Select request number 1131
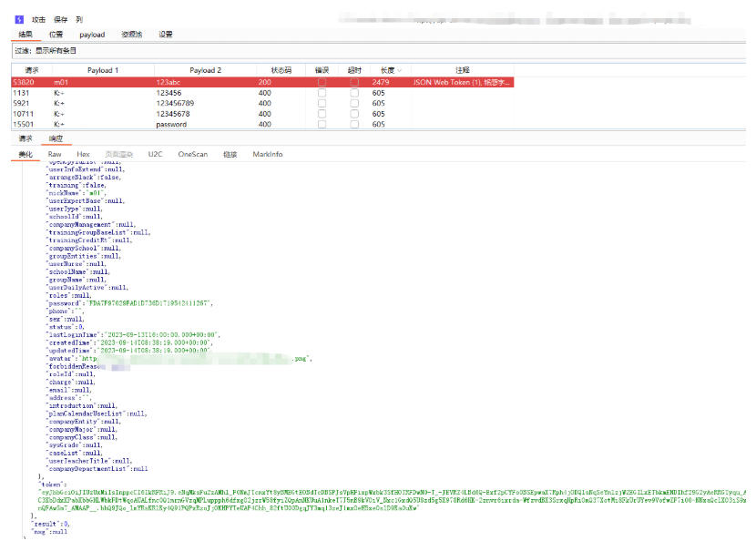756x541 pixels. click(x=21, y=93)
